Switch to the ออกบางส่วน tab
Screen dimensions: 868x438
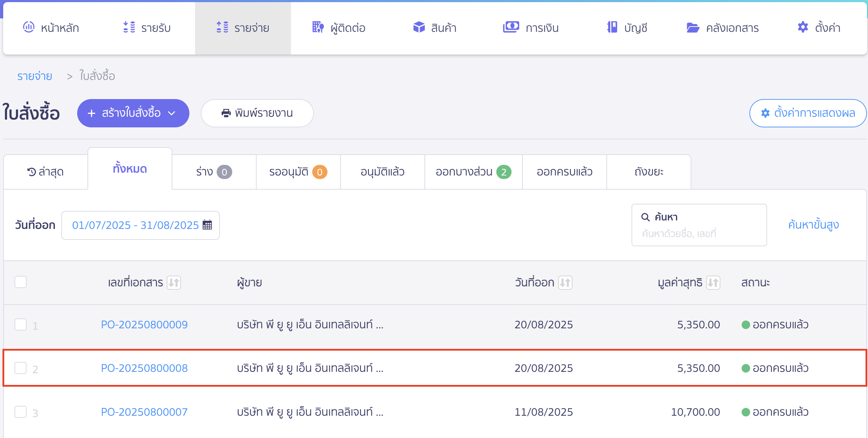click(x=474, y=172)
